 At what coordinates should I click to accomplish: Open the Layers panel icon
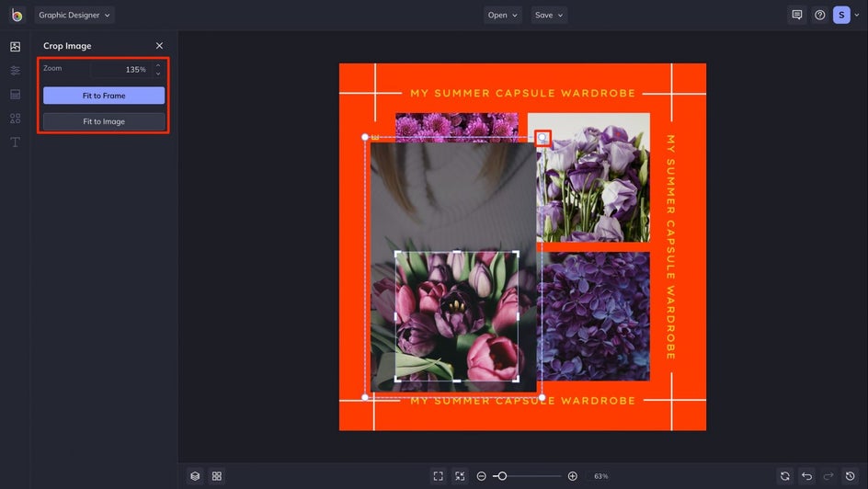coord(195,476)
